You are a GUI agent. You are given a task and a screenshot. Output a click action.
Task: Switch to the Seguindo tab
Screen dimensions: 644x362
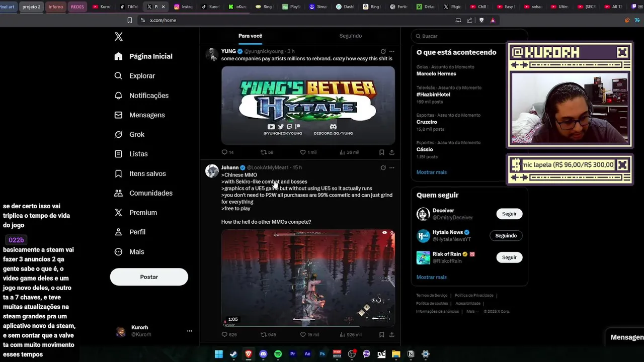[x=350, y=36]
